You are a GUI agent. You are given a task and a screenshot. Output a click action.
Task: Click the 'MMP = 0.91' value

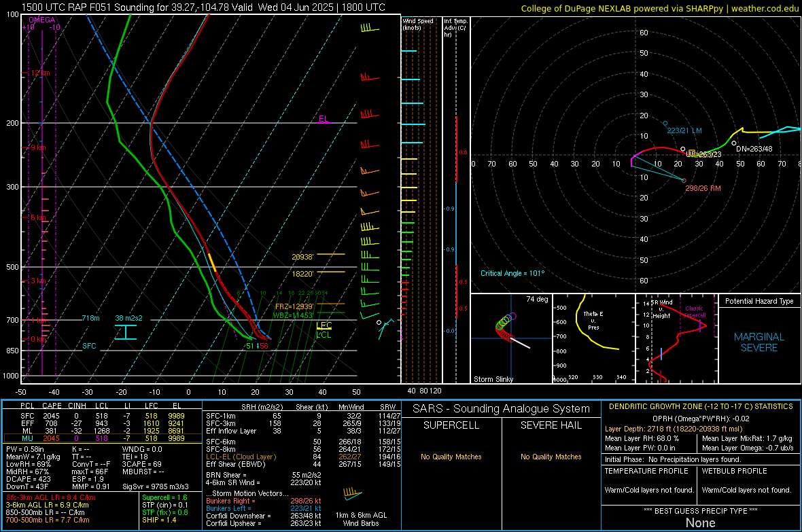click(x=91, y=486)
